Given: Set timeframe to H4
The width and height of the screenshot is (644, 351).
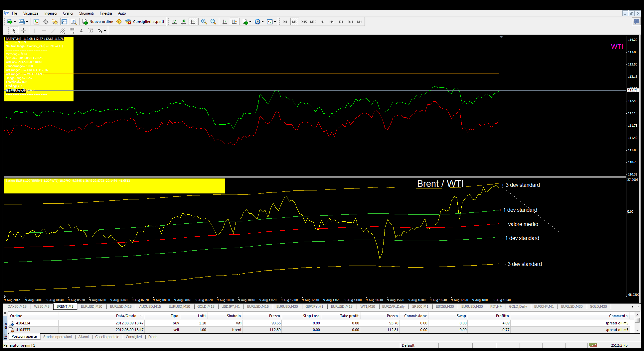Looking at the screenshot, I should pyautogui.click(x=331, y=22).
